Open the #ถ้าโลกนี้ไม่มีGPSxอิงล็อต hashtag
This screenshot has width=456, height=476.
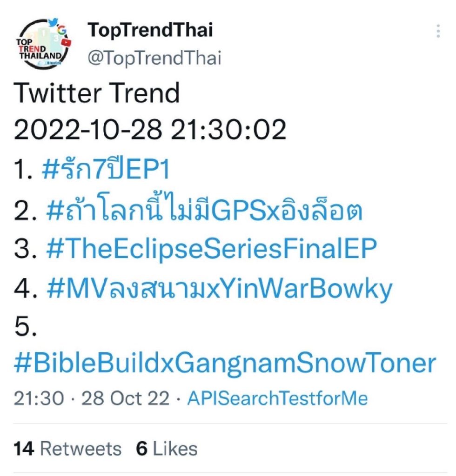pos(204,211)
